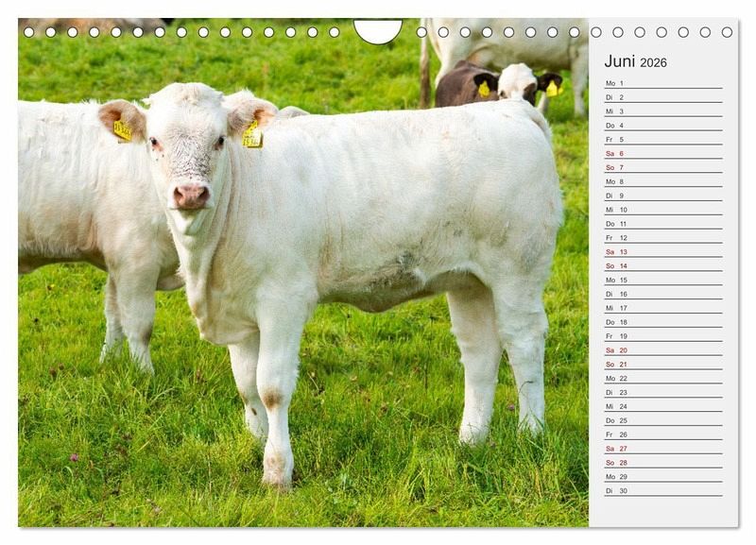
Task: Select the red 'Sa 6' row
Action: 663,153
